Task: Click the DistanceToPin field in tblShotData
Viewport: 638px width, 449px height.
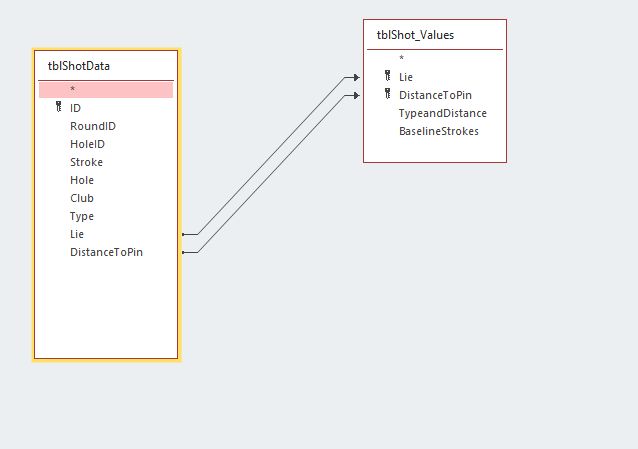Action: point(106,252)
